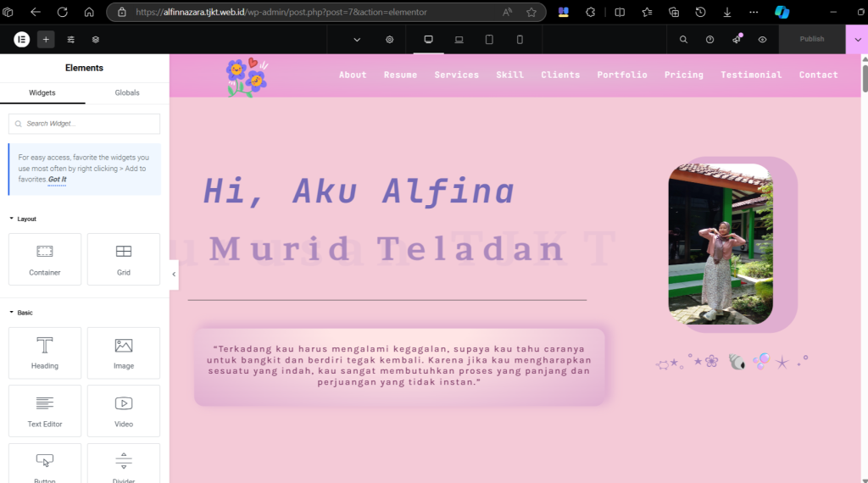
Task: Click Portfolio in the navigation menu
Action: pos(621,75)
